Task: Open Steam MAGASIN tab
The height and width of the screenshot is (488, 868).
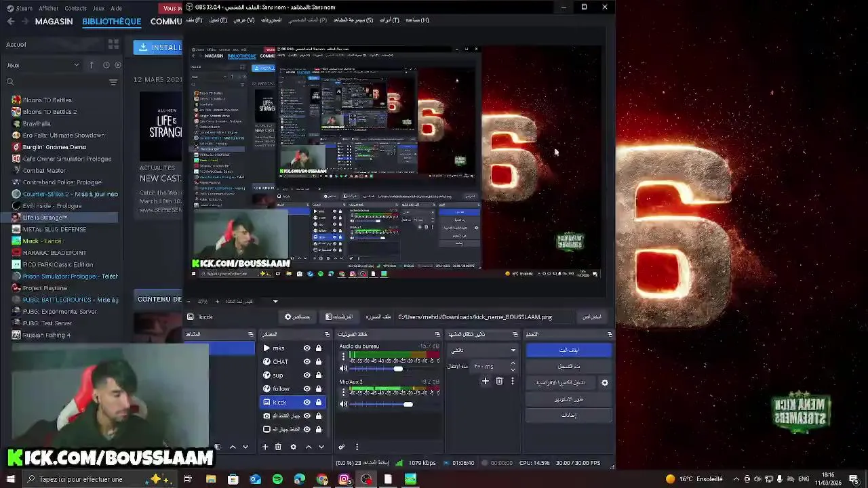Action: point(54,21)
